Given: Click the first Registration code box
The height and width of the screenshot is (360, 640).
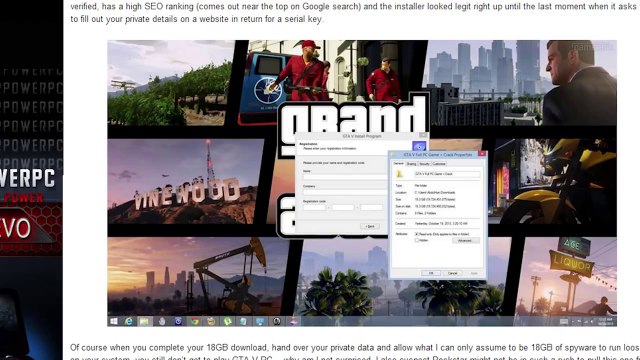Looking at the screenshot, I should click(x=314, y=207).
